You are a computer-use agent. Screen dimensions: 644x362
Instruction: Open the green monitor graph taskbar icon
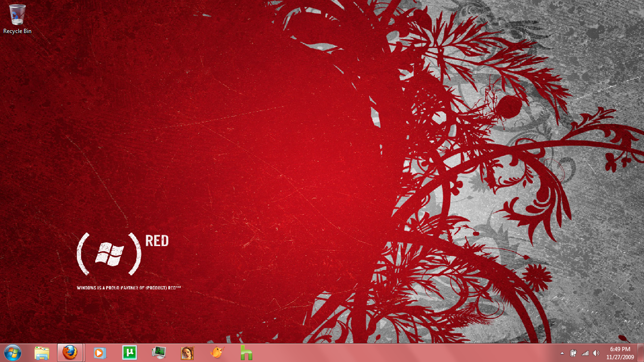159,353
